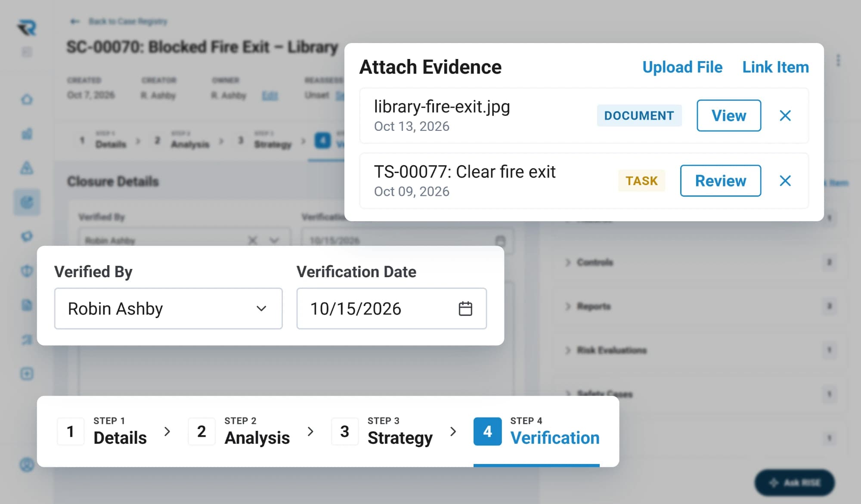Image resolution: width=861 pixels, height=504 pixels.
Task: Click the Verification Date 10/15/2026 field
Action: coord(391,309)
